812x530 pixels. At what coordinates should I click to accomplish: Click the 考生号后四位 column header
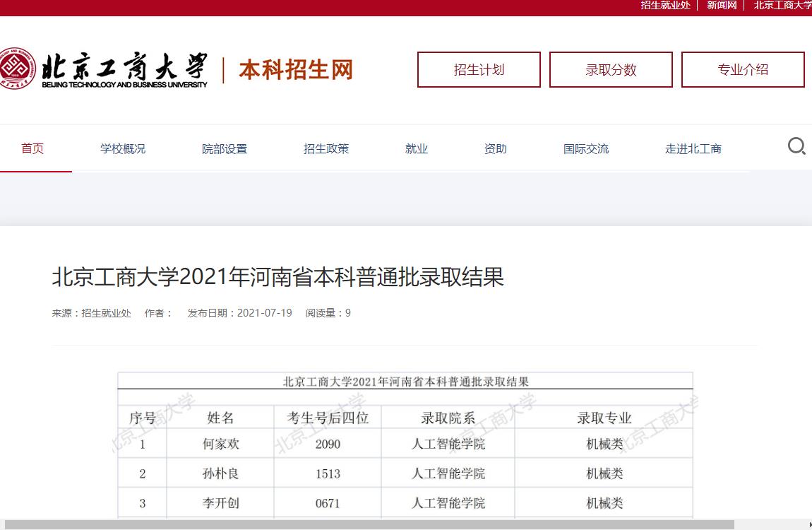(x=328, y=418)
